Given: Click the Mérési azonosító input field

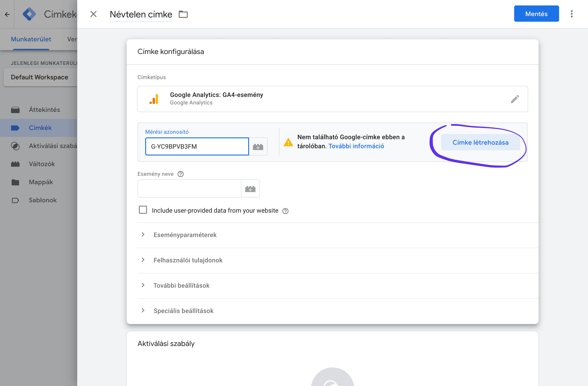Looking at the screenshot, I should (x=197, y=147).
